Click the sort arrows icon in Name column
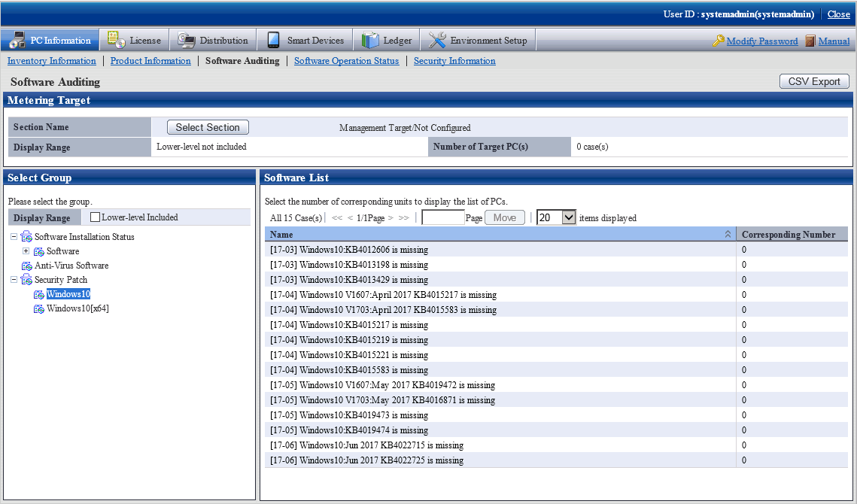 pyautogui.click(x=728, y=234)
